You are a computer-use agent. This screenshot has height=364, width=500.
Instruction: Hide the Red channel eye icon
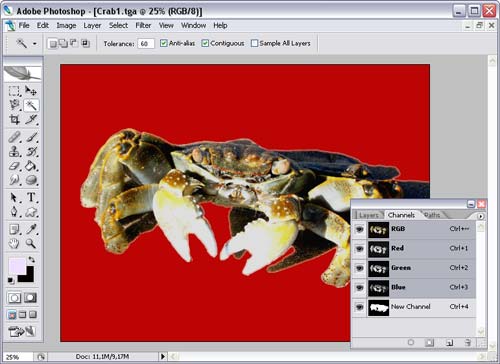(x=359, y=249)
